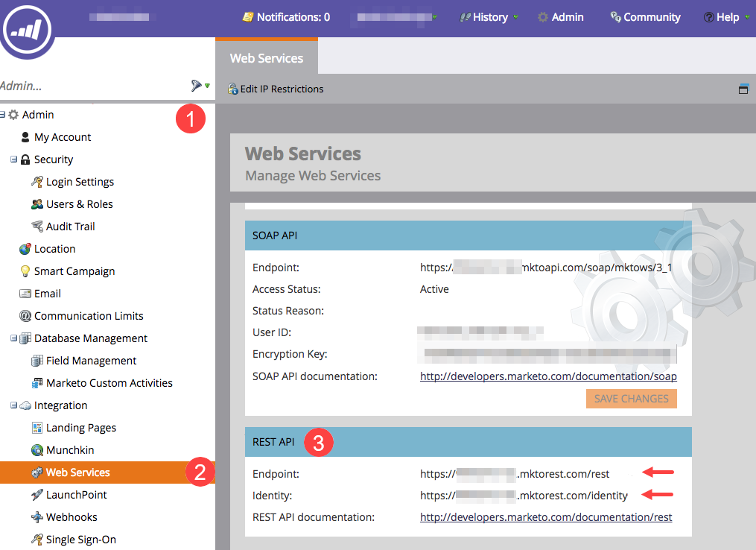Image resolution: width=756 pixels, height=550 pixels.
Task: Open the Community menu
Action: 652,17
